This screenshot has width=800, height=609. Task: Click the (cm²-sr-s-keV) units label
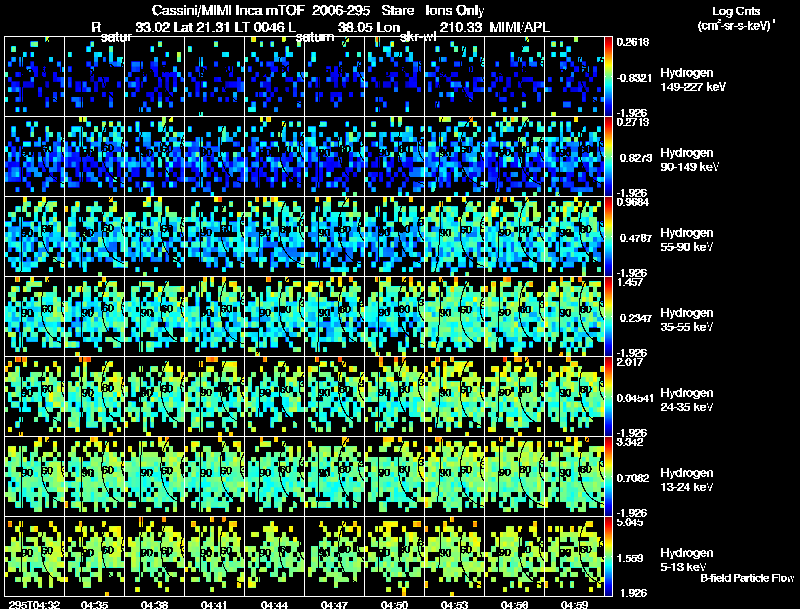click(736, 25)
